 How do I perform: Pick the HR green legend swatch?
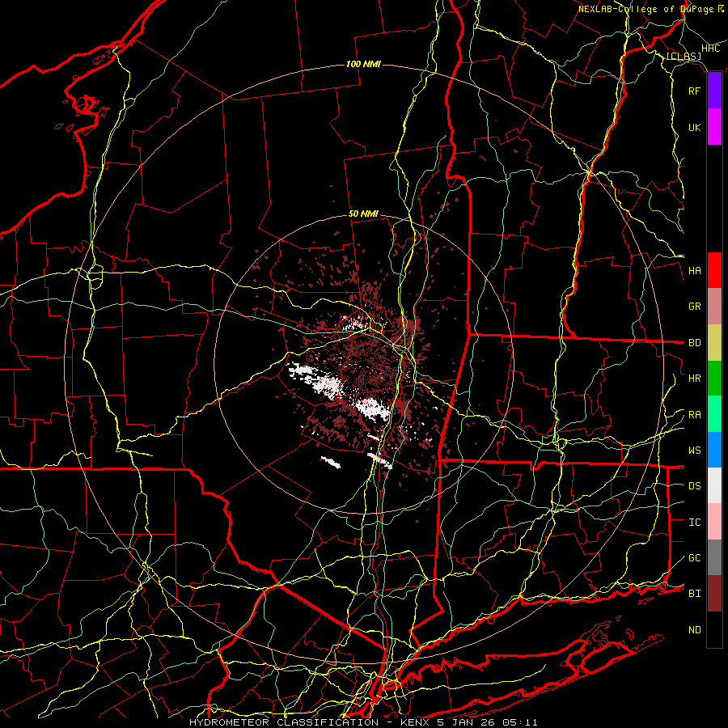pos(714,379)
